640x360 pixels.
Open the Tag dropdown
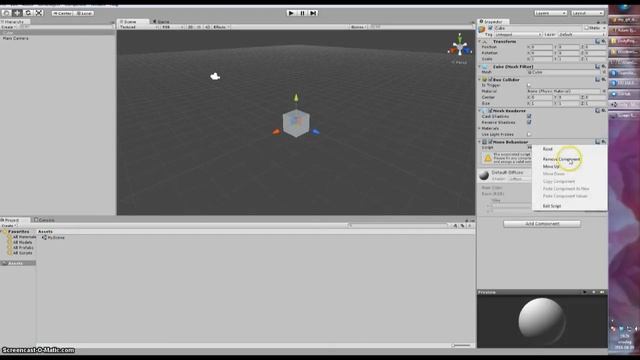[x=518, y=35]
